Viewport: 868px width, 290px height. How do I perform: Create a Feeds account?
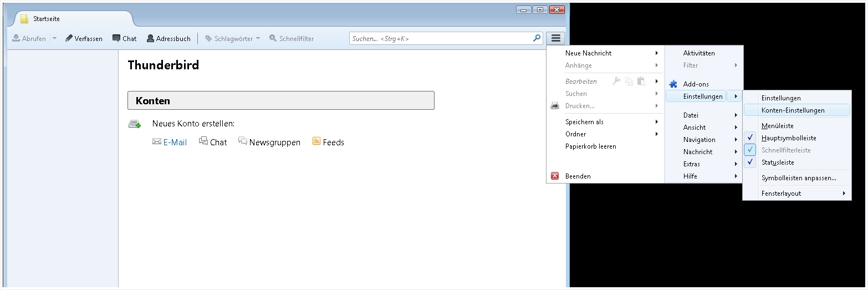[x=334, y=143]
